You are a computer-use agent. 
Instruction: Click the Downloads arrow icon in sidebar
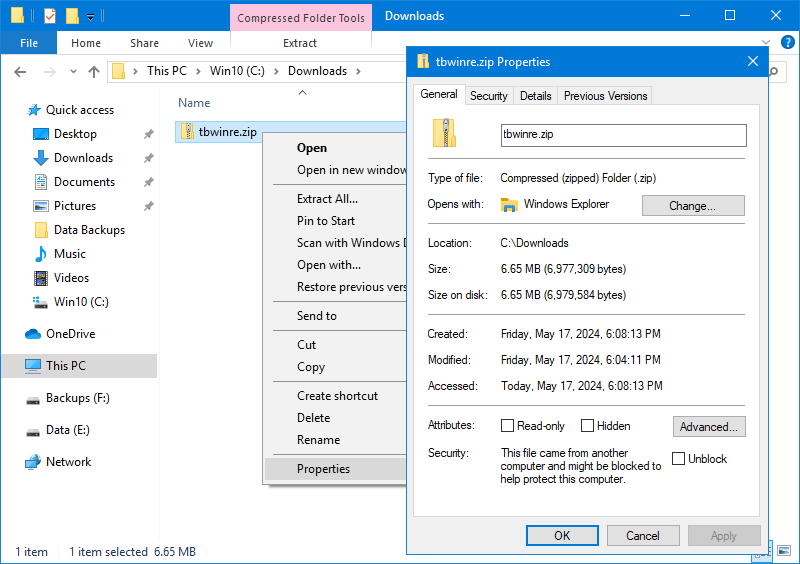(41, 158)
